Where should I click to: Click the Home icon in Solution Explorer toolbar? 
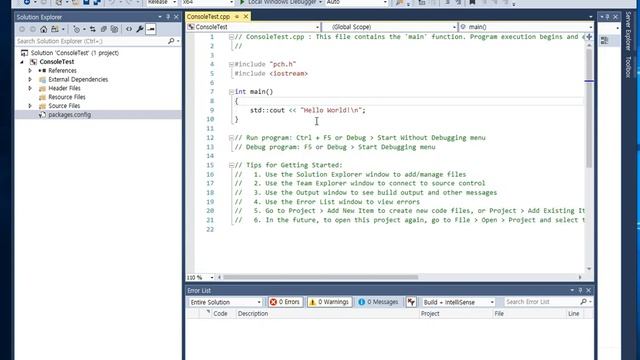point(44,29)
